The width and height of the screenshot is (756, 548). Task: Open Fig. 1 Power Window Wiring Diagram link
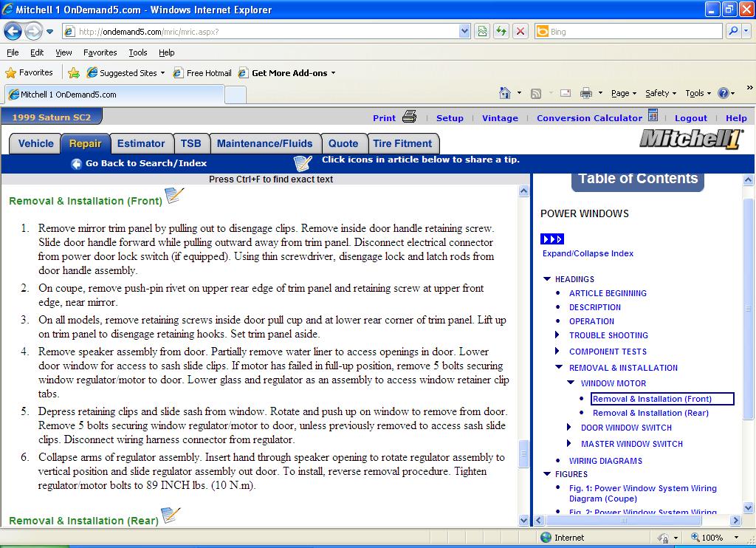643,493
